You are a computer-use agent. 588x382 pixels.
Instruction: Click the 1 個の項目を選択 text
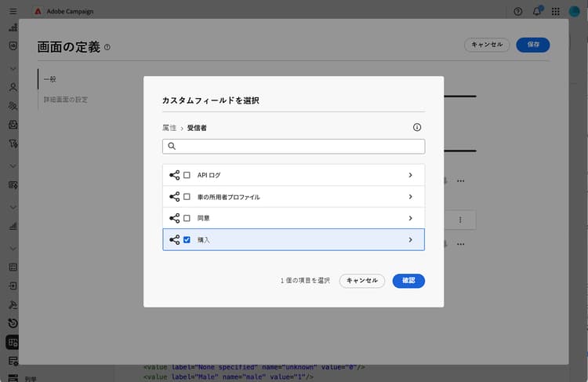[x=305, y=280]
